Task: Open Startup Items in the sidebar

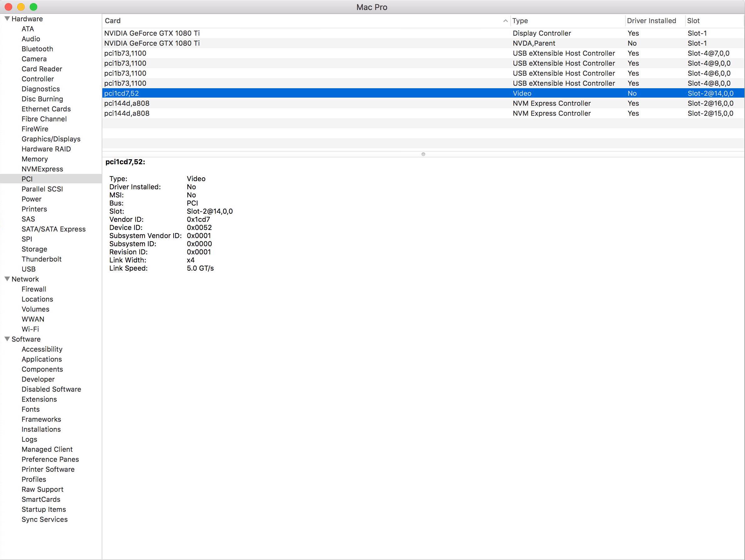Action: (x=43, y=509)
